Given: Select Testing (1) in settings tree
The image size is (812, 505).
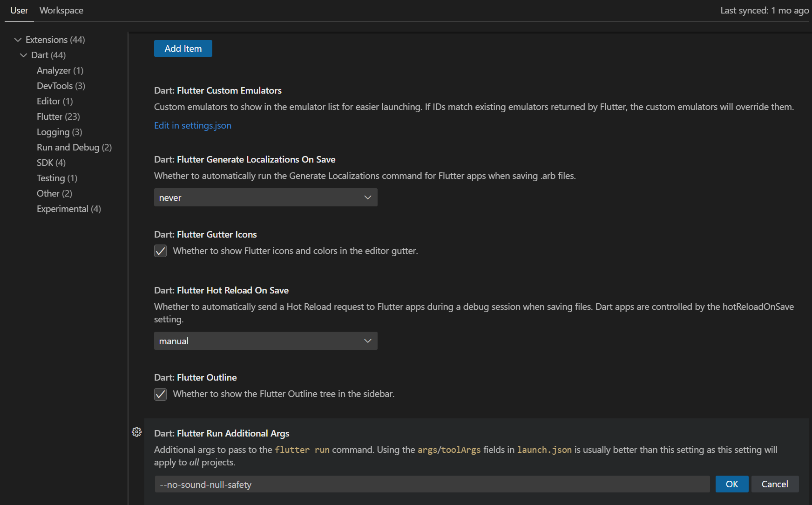Looking at the screenshot, I should tap(57, 178).
